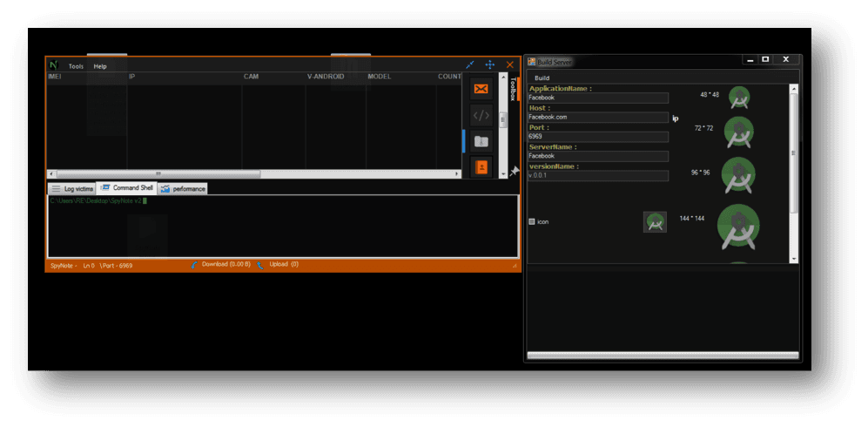The width and height of the screenshot is (868, 427).
Task: Minimize the Build Server window
Action: pos(750,60)
